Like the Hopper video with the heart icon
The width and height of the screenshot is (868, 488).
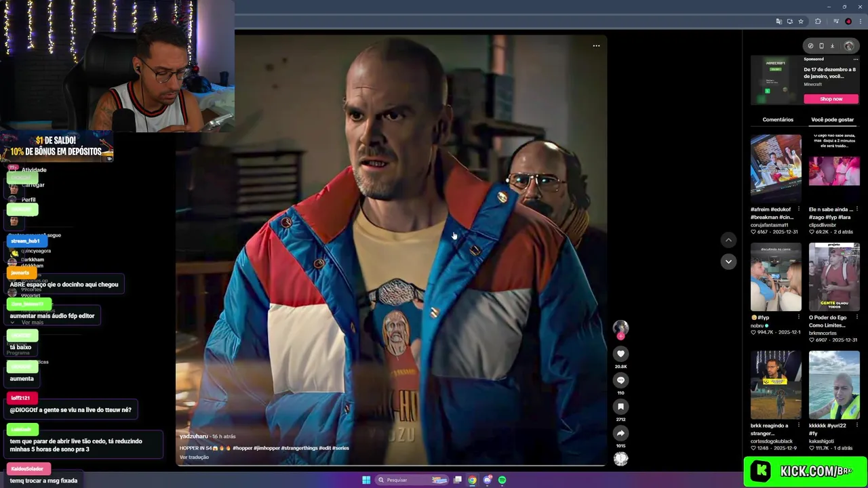tap(620, 354)
